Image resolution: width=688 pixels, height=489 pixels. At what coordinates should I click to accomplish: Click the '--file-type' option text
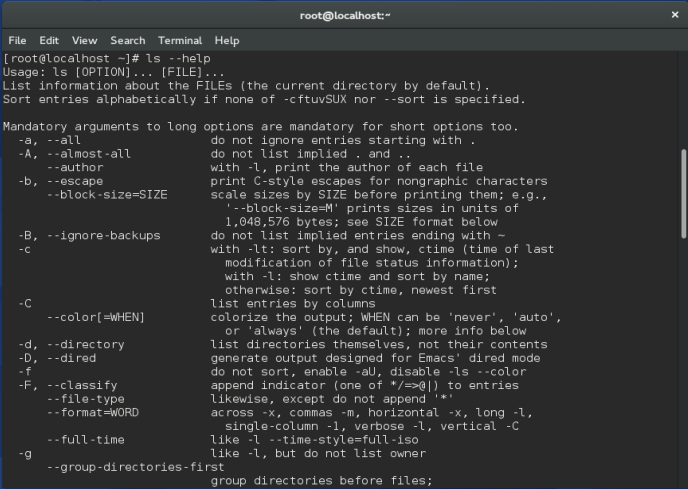86,399
